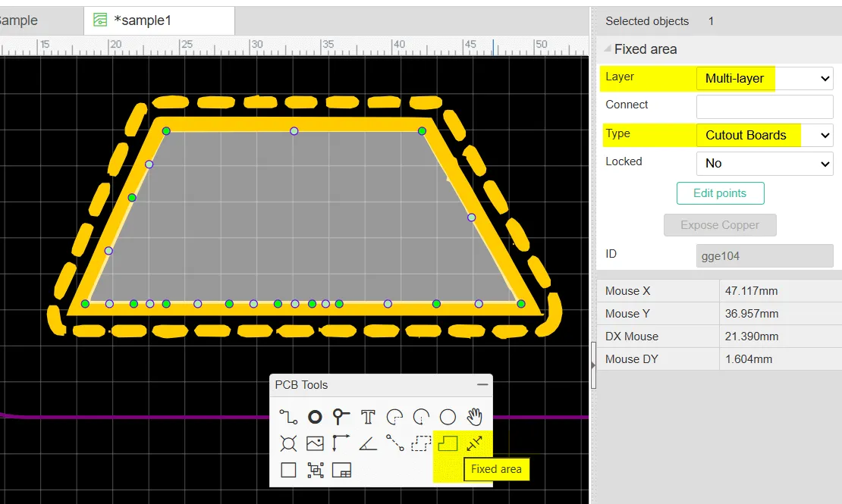Click inside the Connect input field

[764, 106]
